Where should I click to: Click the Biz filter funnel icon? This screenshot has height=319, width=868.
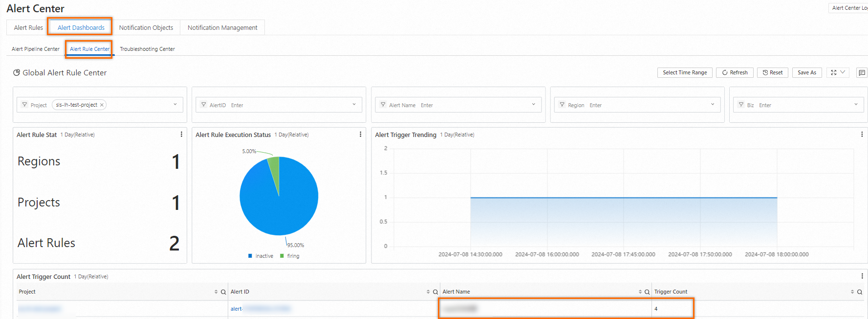tap(741, 105)
